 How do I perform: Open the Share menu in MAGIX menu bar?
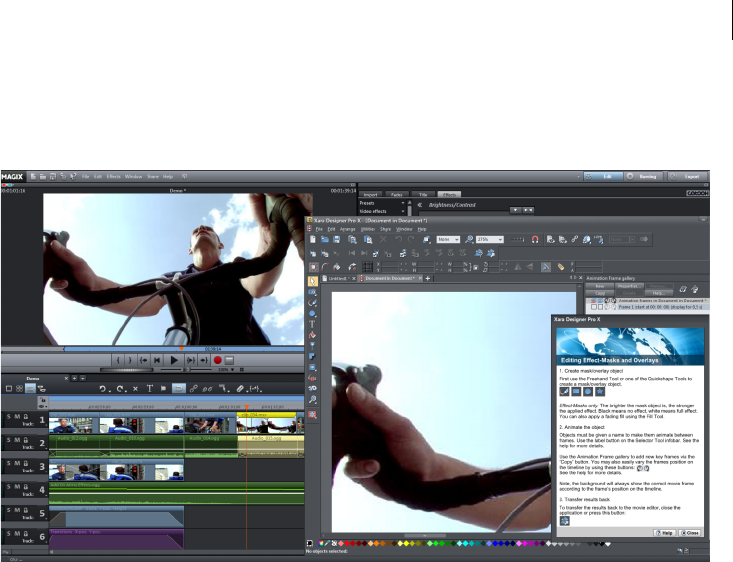(x=153, y=177)
